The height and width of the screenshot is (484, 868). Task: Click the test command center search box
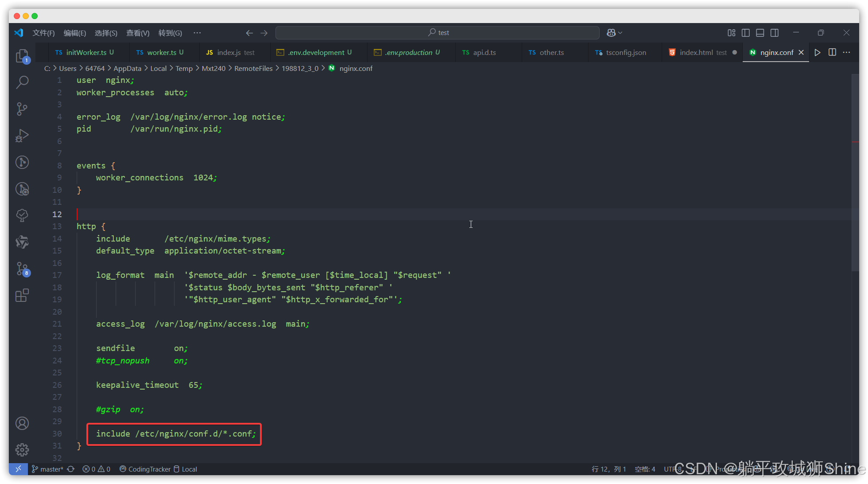click(438, 33)
